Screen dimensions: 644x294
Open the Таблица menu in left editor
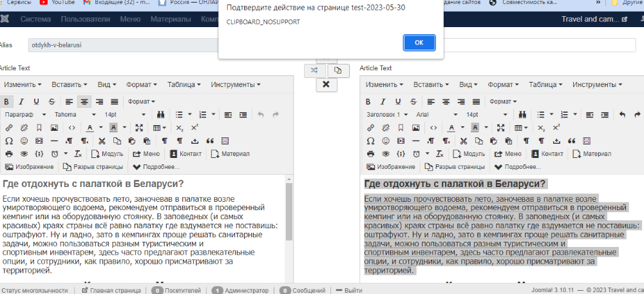coord(184,84)
